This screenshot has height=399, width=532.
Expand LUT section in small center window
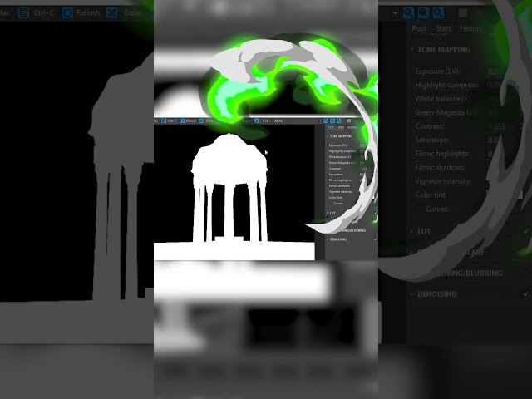pyautogui.click(x=328, y=213)
